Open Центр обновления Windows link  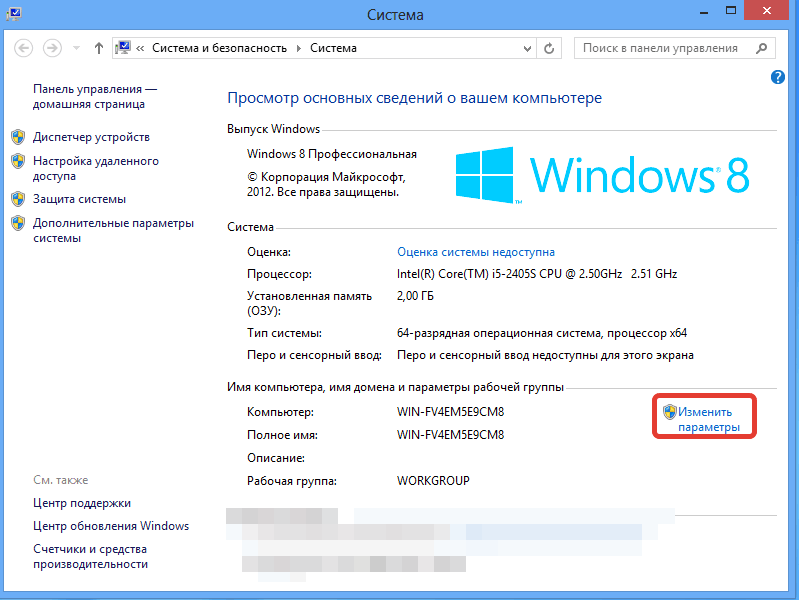coord(111,526)
